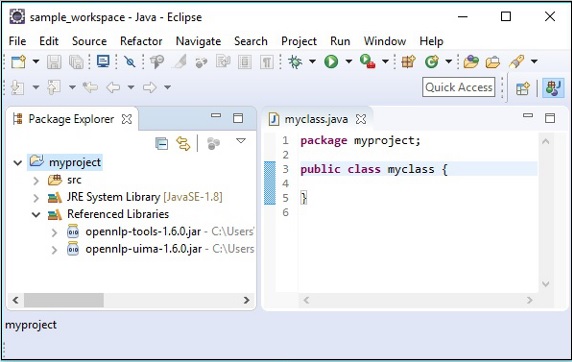The width and height of the screenshot is (572, 362).
Task: Click the New Java Package icon
Action: [409, 62]
